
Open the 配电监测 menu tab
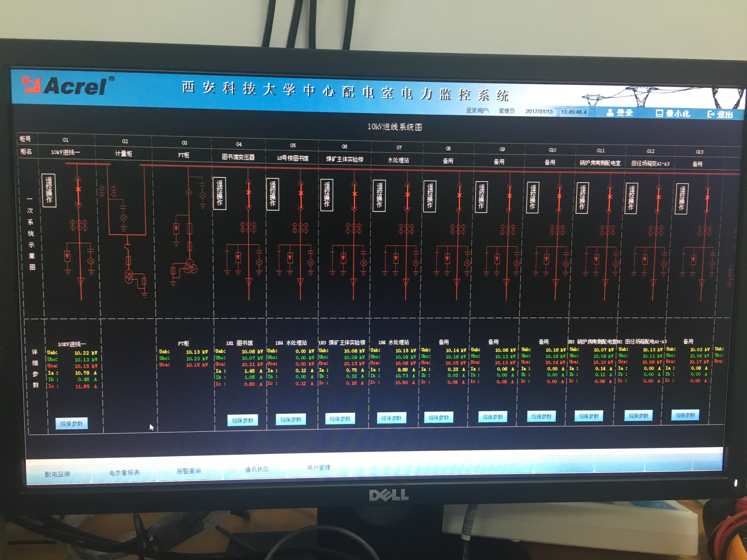(57, 474)
